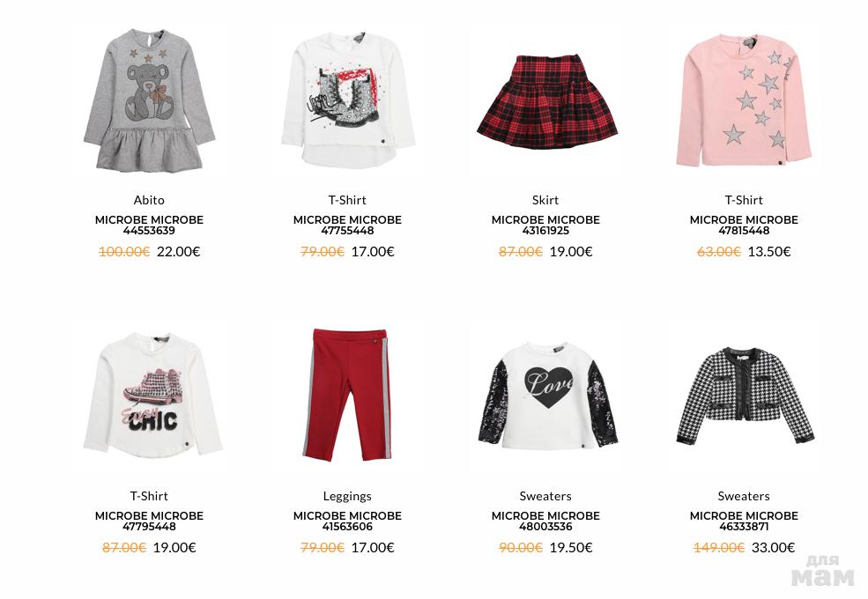Open the red leggings image
This screenshot has width=868, height=599.
click(x=347, y=396)
